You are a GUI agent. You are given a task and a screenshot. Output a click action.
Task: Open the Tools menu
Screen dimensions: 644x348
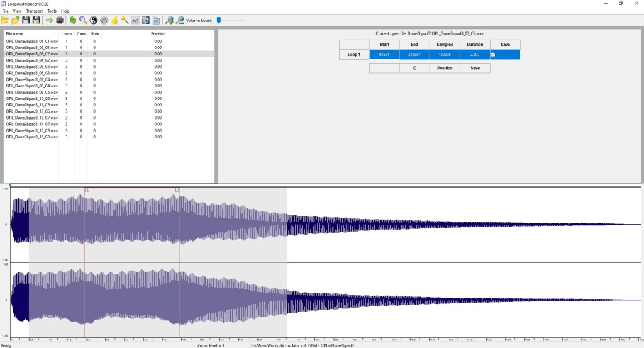(52, 11)
